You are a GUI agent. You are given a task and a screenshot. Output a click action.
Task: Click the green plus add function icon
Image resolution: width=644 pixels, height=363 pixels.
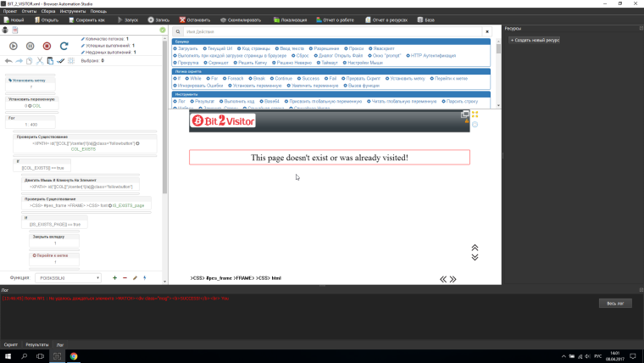coord(114,277)
